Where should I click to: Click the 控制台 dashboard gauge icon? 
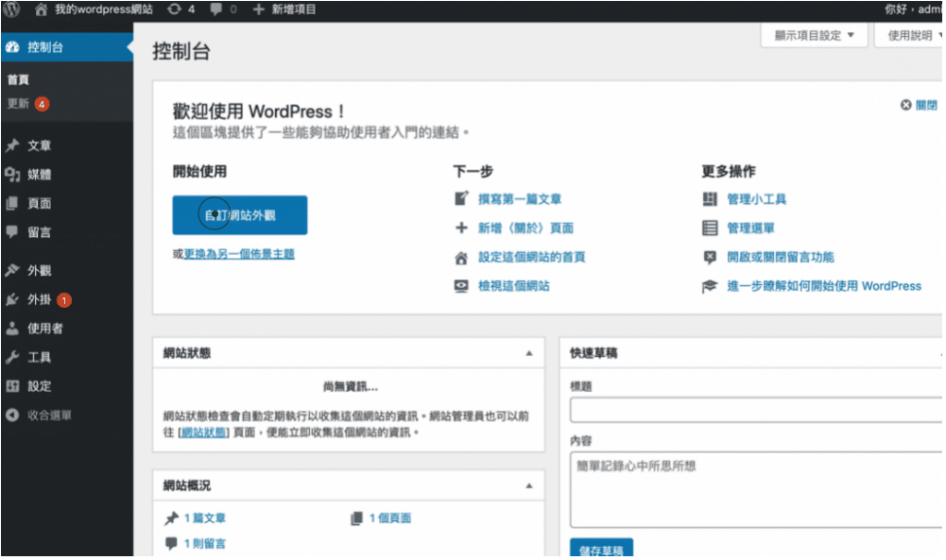click(x=12, y=47)
